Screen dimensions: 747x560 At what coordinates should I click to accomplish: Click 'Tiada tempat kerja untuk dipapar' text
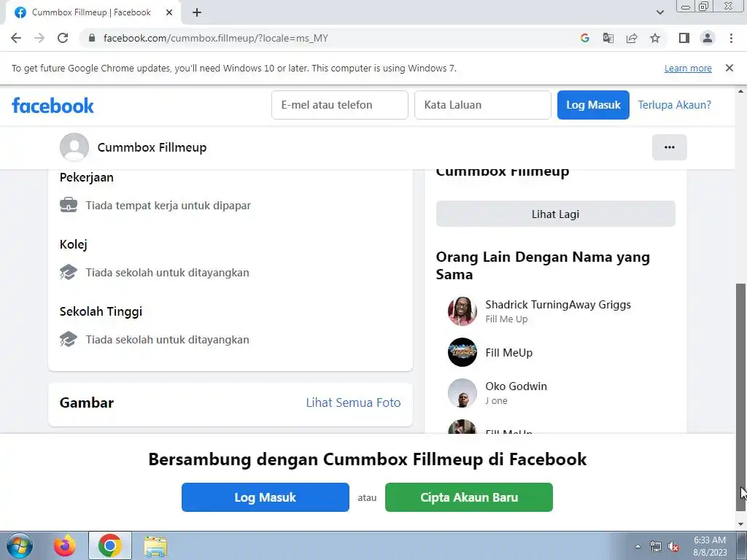click(169, 205)
